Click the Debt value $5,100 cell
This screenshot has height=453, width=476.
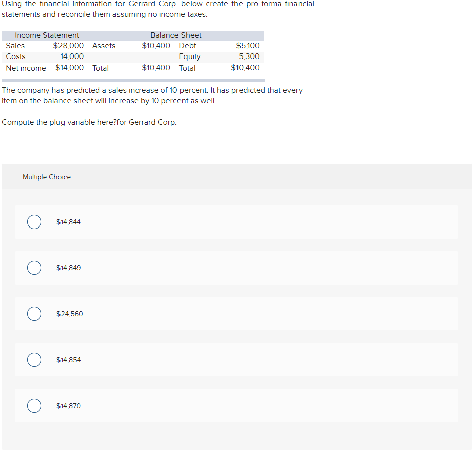click(x=248, y=46)
